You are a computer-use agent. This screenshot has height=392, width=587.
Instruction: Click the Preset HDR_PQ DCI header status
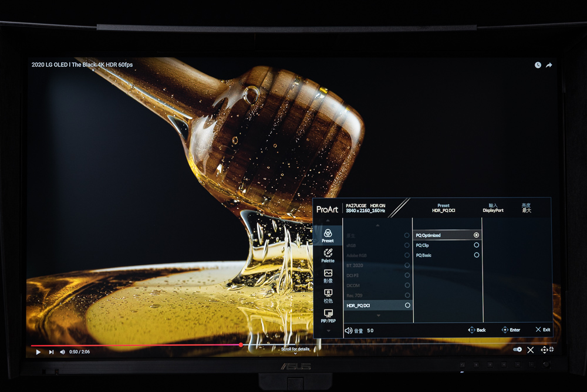[443, 208]
